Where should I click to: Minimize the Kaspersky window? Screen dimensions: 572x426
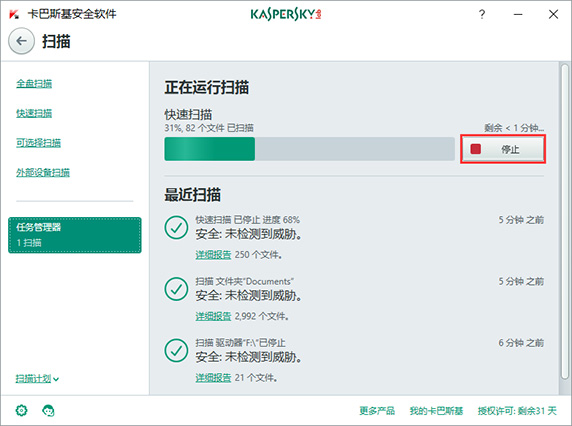518,14
